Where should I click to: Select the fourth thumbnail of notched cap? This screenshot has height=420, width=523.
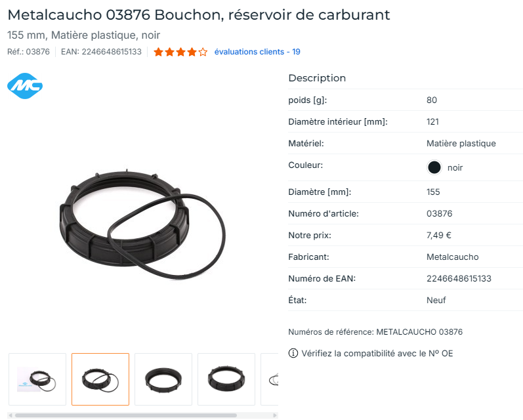226,379
